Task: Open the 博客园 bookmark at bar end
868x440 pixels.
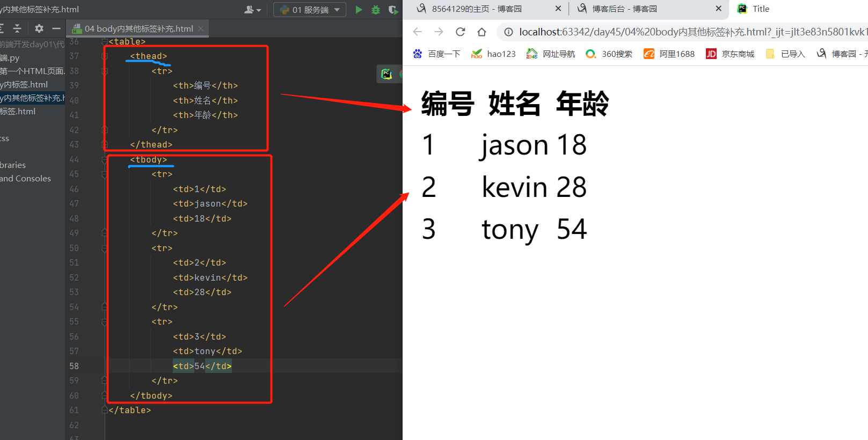Action: [841, 54]
